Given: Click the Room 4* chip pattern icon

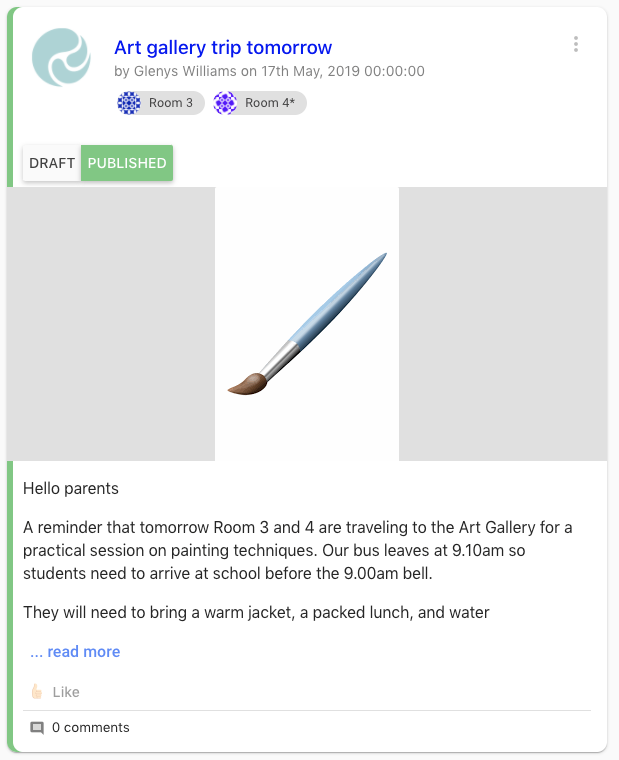Looking at the screenshot, I should [225, 103].
